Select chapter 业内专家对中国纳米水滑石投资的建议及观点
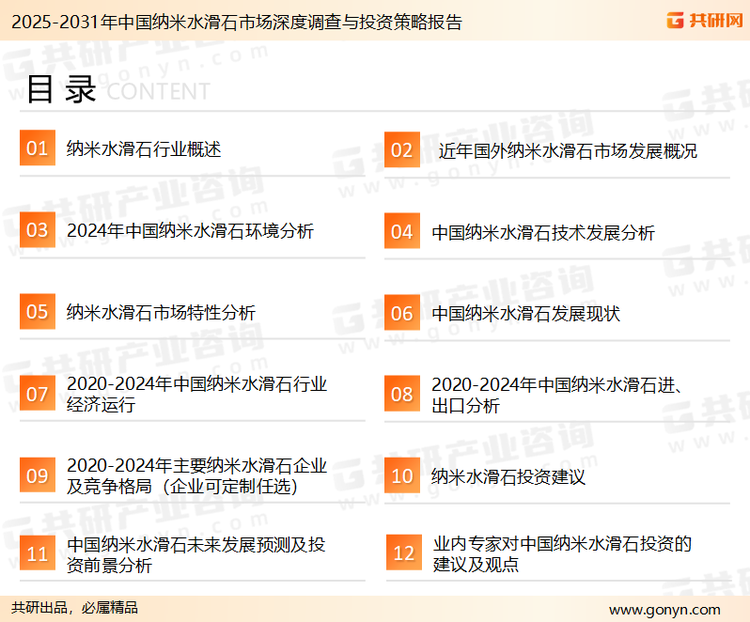The image size is (750, 622). tap(562, 554)
